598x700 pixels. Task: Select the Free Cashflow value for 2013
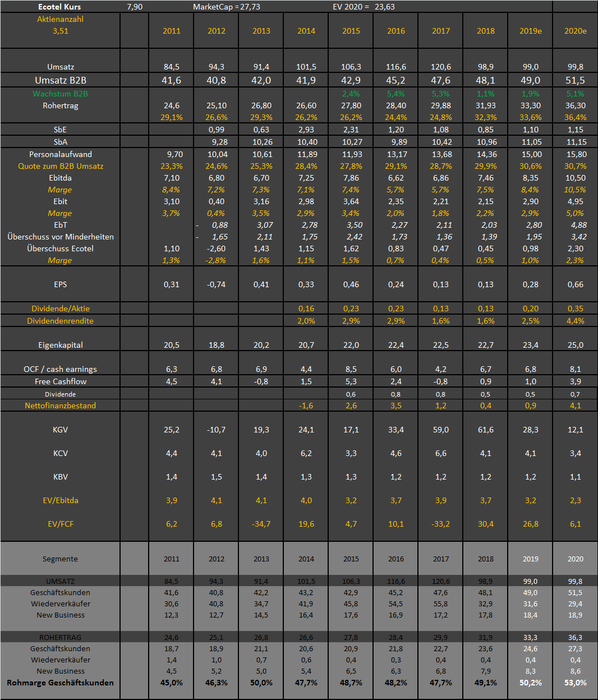pyautogui.click(x=261, y=381)
